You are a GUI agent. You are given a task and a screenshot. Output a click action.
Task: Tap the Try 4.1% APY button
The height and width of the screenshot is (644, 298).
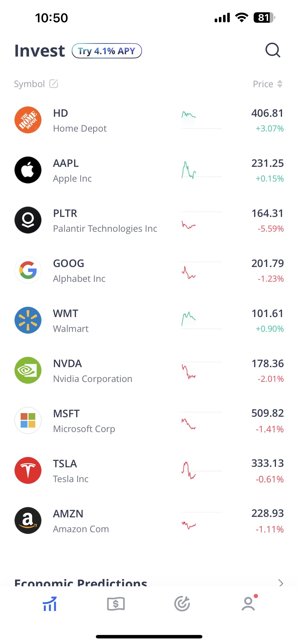tap(107, 51)
